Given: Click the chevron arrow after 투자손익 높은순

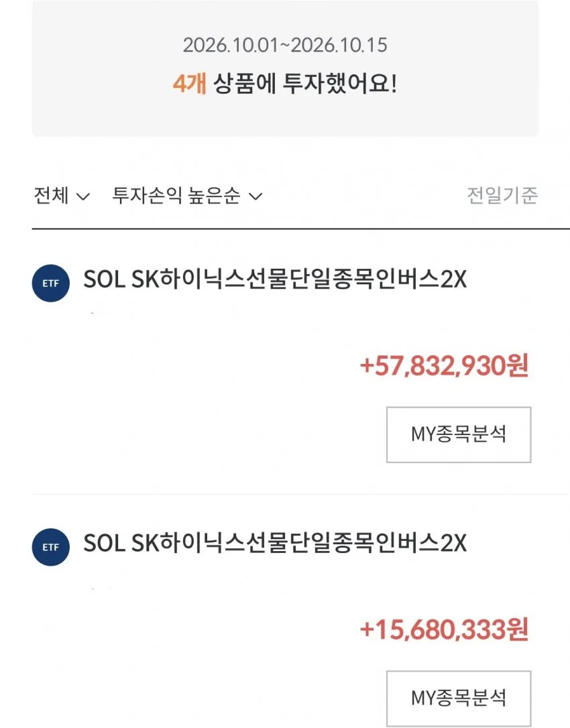Looking at the screenshot, I should coord(255,197).
